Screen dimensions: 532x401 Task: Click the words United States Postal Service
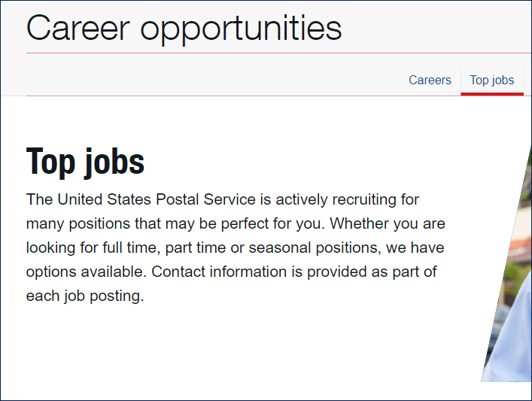pyautogui.click(x=157, y=199)
